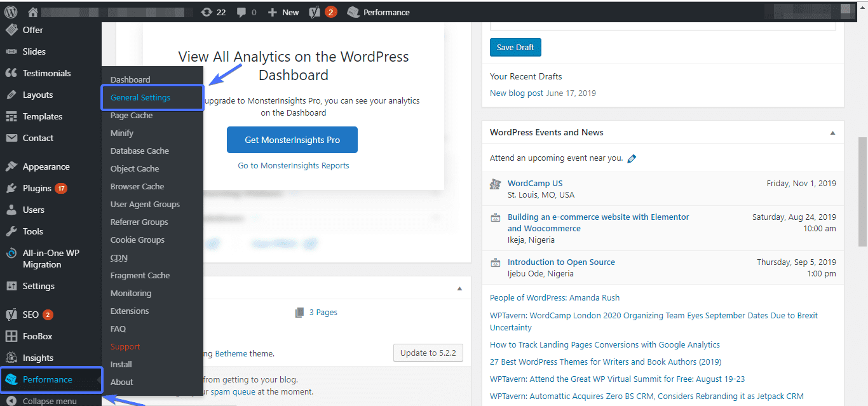Open How to Track Landing Pages Conversions link
The image size is (868, 406).
pos(605,344)
